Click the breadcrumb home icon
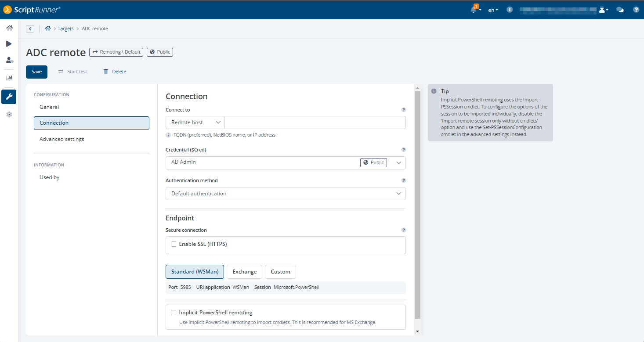 pyautogui.click(x=48, y=29)
